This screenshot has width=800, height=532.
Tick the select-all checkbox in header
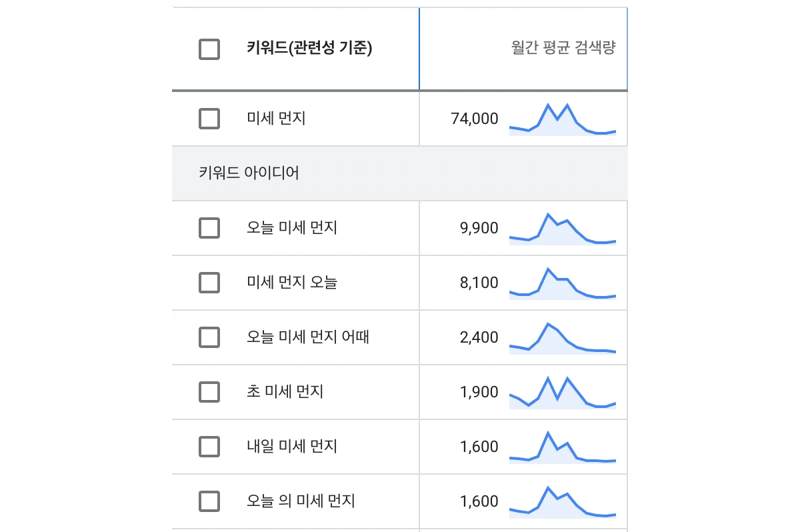[209, 49]
